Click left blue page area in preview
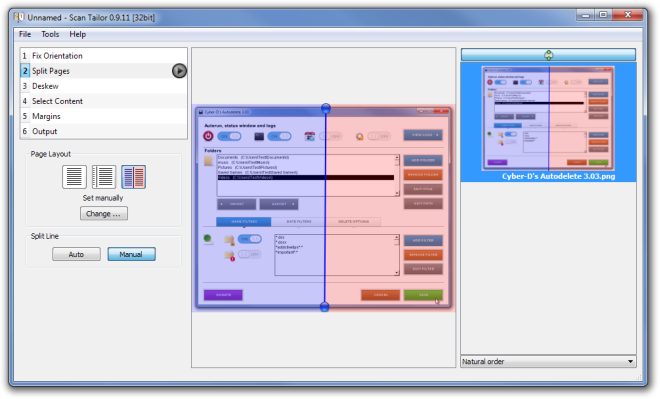660x399 pixels. coord(258,208)
